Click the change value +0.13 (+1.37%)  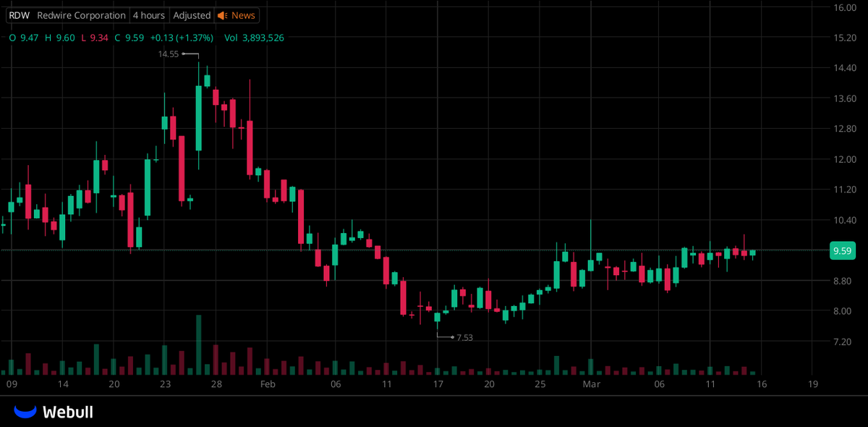point(181,38)
